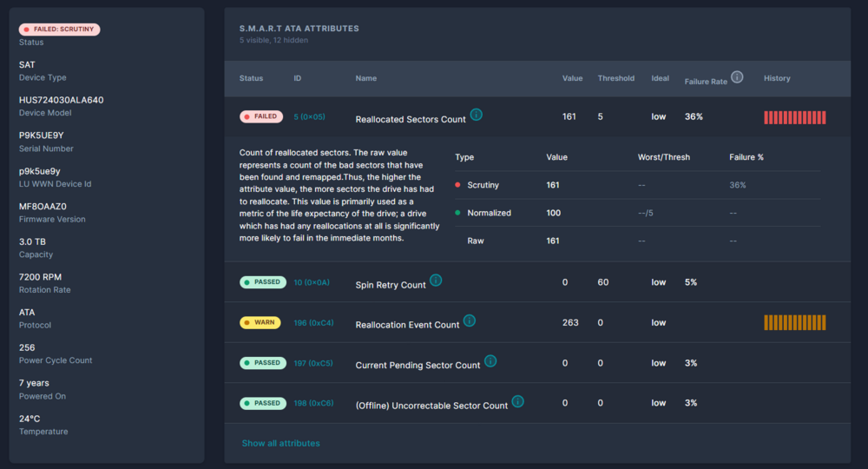Click device model HUS724030ALA640

point(61,100)
